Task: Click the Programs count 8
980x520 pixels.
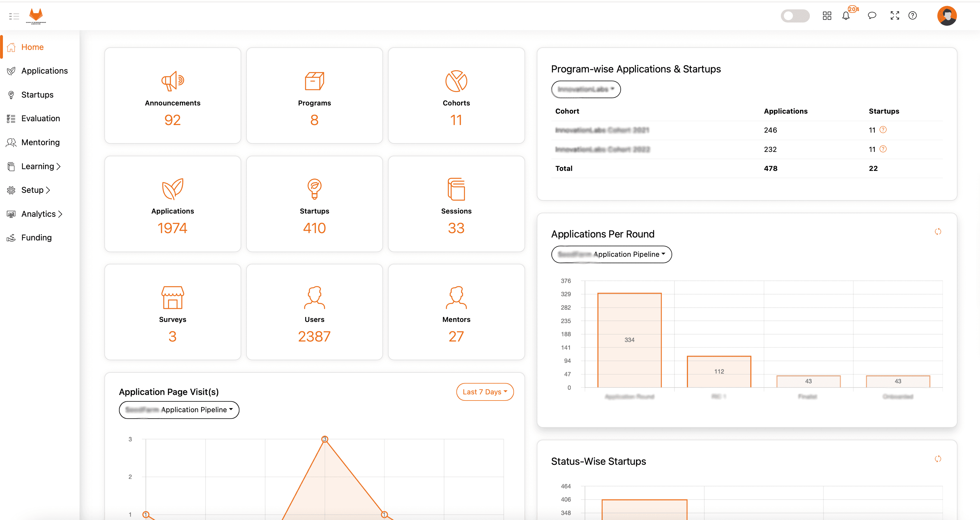Action: 314,120
